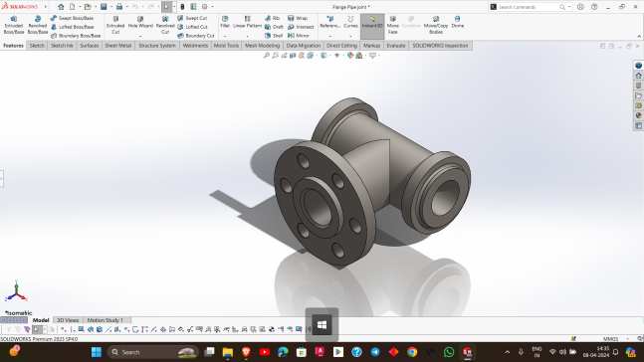This screenshot has width=644, height=362.
Task: Add a Dome feature
Action: 458,22
